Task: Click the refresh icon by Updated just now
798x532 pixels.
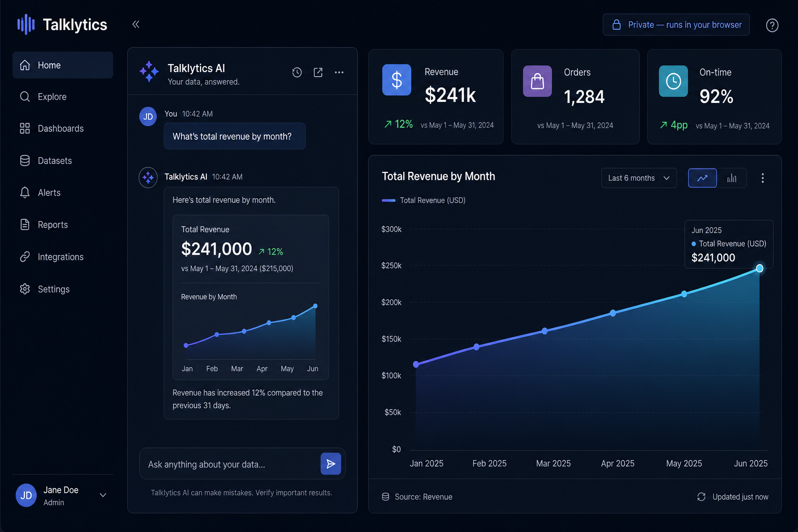Action: (701, 497)
